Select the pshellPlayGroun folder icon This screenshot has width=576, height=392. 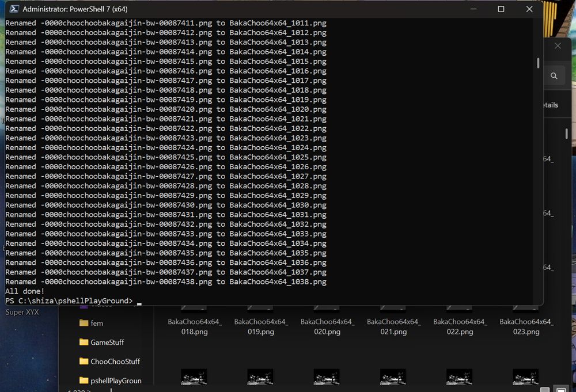tap(82, 380)
